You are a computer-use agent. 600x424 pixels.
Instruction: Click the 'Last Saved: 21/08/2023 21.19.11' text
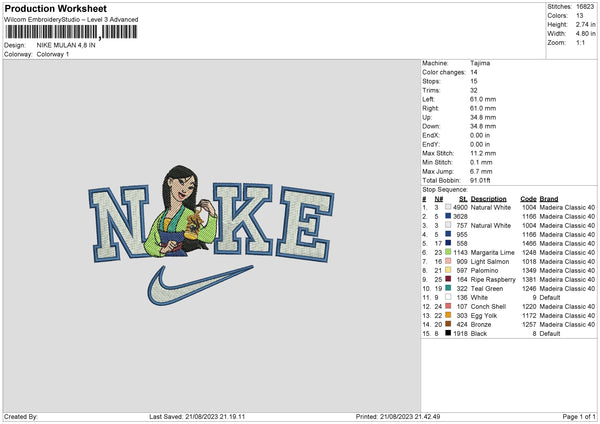[x=197, y=416]
